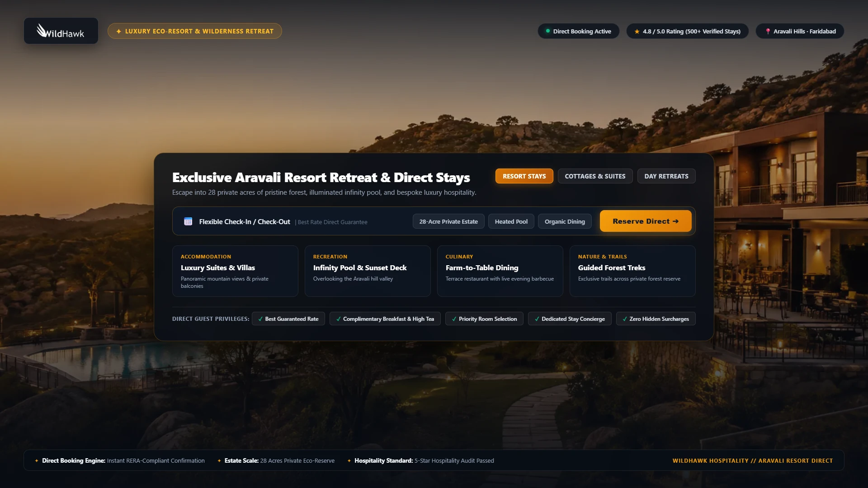Click the Reserve Direct button
This screenshot has height=488, width=868.
pyautogui.click(x=646, y=221)
